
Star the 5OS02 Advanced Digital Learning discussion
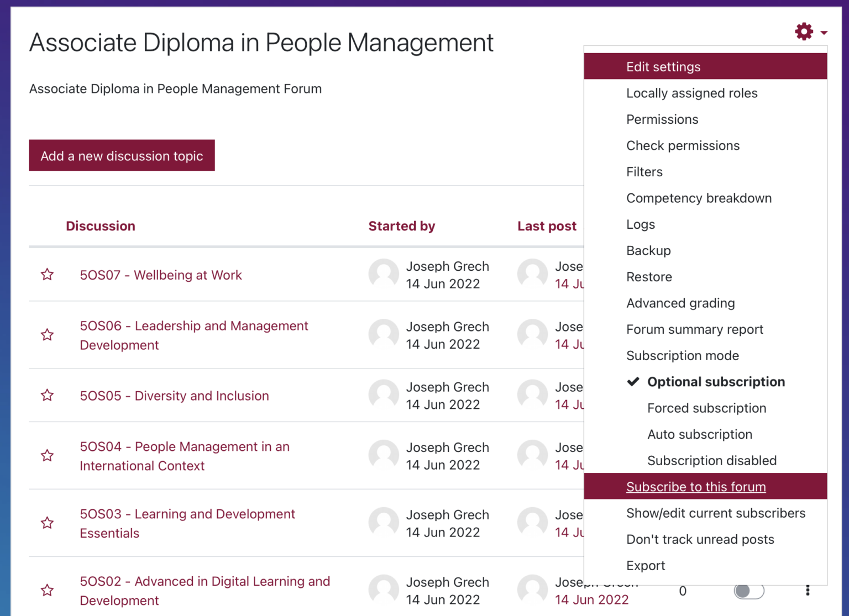(48, 591)
